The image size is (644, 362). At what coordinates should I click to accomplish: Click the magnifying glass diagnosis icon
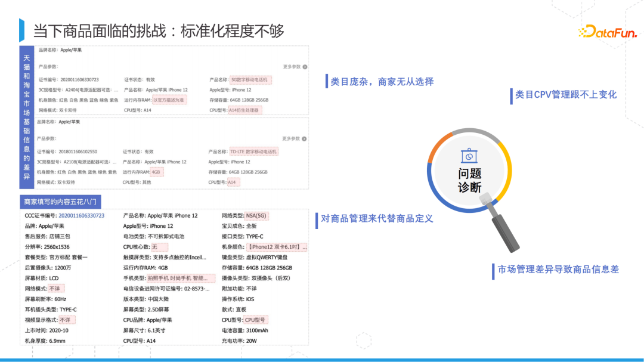click(473, 190)
